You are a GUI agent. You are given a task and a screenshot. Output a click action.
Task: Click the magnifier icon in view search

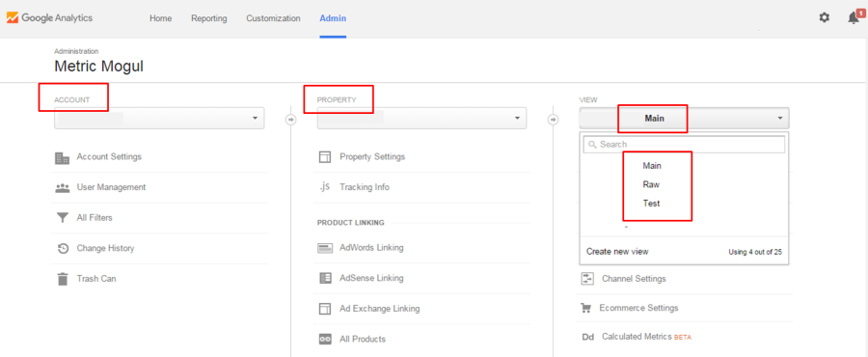(x=592, y=145)
